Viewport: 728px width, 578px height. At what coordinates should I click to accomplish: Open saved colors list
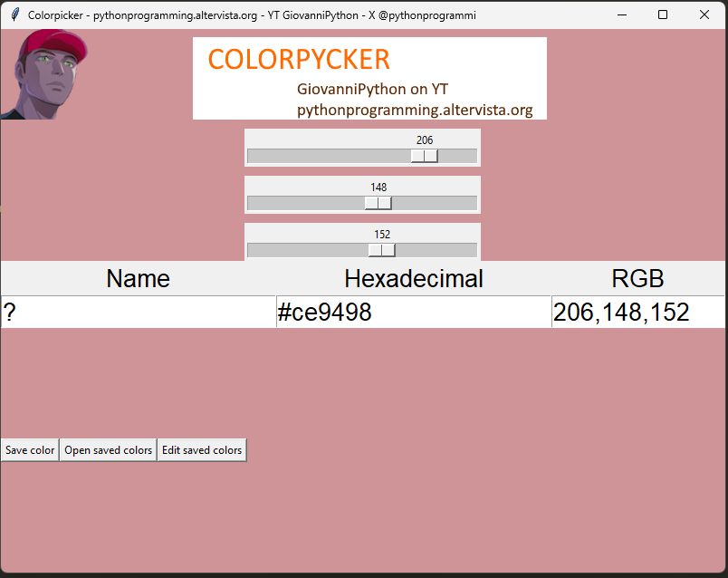108,449
